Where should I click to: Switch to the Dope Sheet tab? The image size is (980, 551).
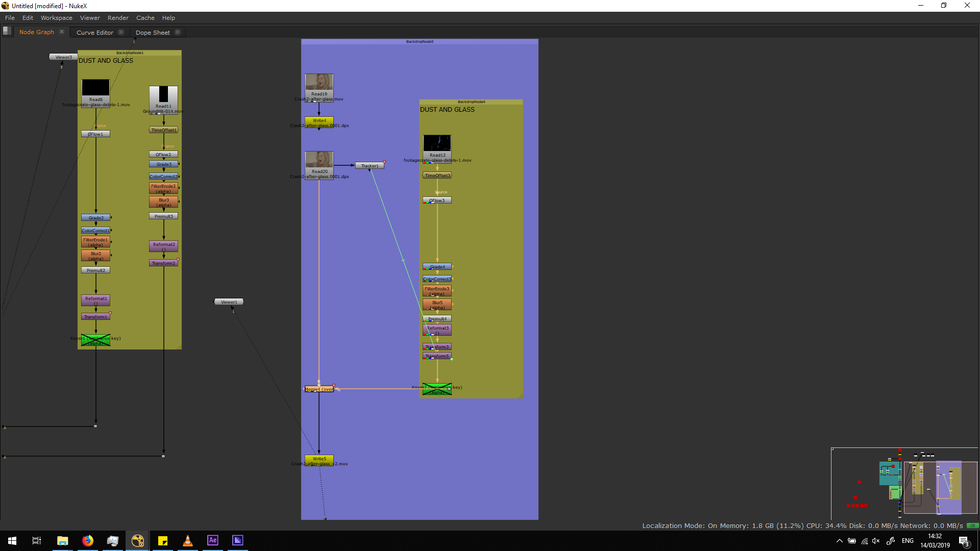(x=153, y=32)
